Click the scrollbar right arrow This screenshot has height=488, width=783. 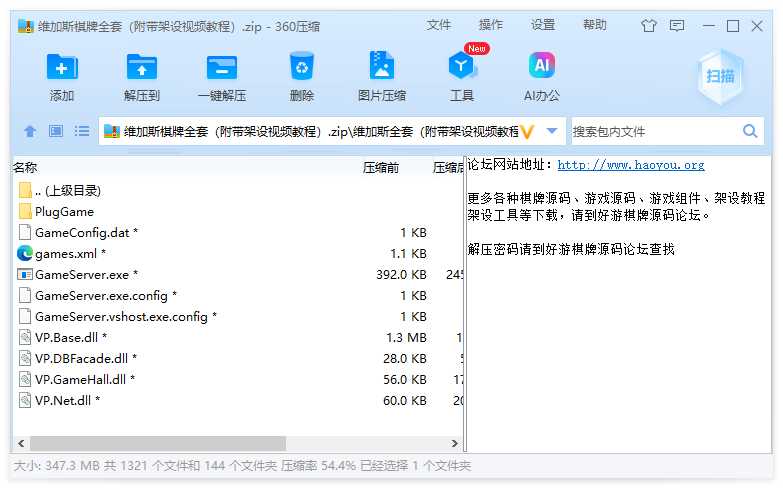pos(454,443)
